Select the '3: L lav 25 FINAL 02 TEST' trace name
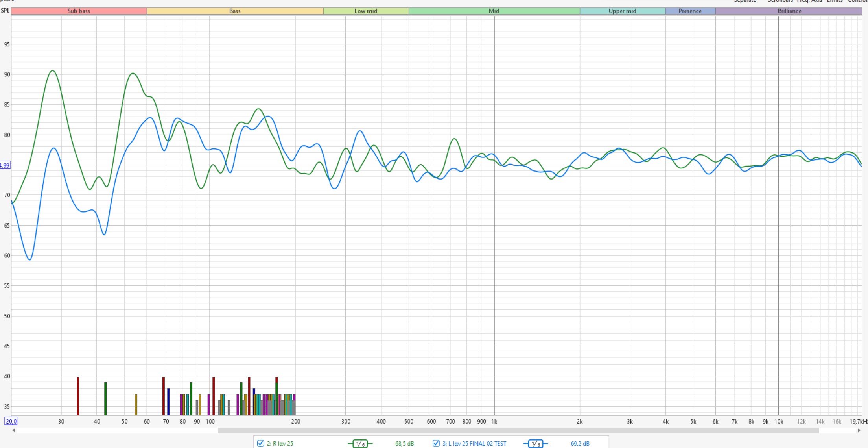 coord(474,444)
